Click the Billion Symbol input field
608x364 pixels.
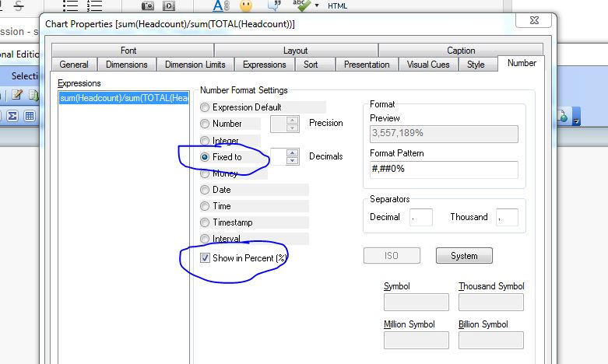click(x=491, y=340)
